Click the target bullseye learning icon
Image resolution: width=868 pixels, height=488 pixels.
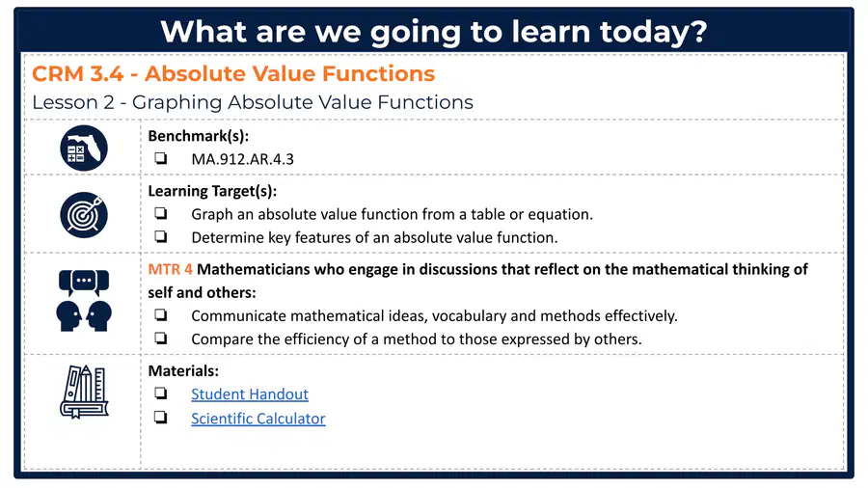pos(84,215)
